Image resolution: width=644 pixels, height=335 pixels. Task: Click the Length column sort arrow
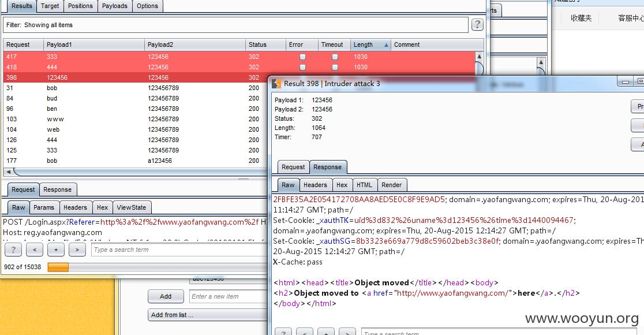coord(386,45)
